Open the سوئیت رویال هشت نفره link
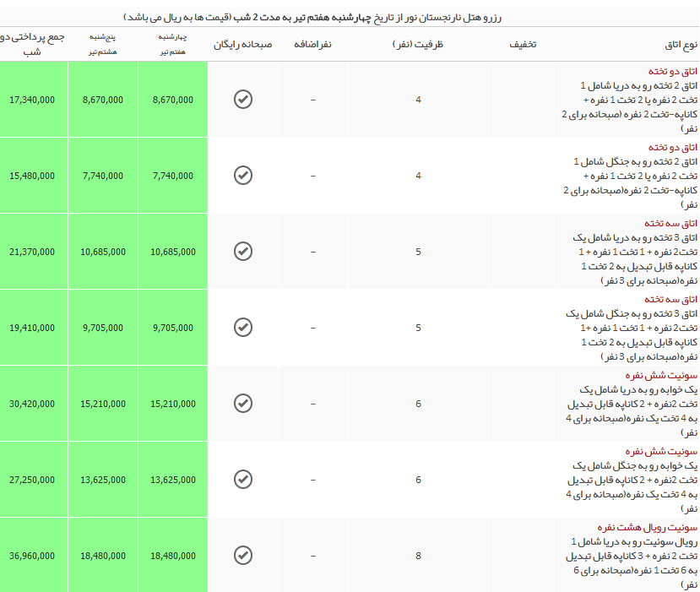The image size is (700, 592). tap(648, 527)
